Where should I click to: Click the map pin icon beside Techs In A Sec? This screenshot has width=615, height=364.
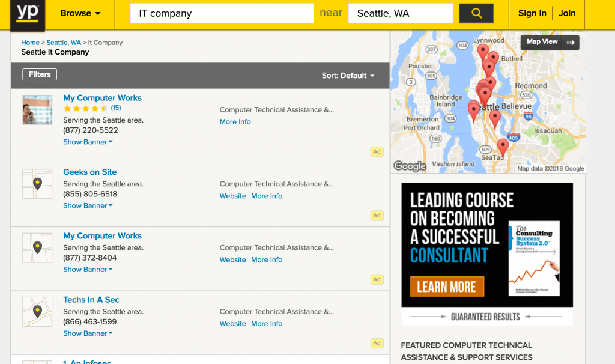coord(37,311)
